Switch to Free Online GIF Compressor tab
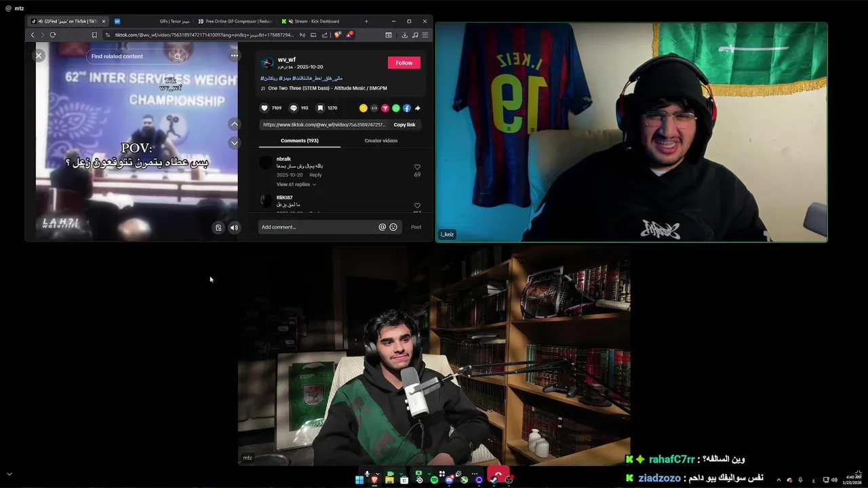This screenshot has height=488, width=868. (235, 21)
